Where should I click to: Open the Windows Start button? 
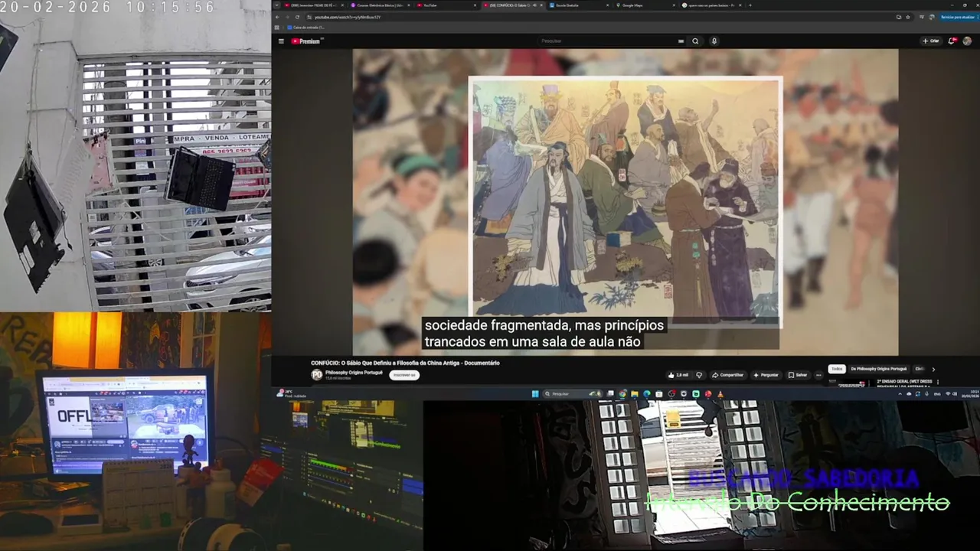[x=535, y=394]
